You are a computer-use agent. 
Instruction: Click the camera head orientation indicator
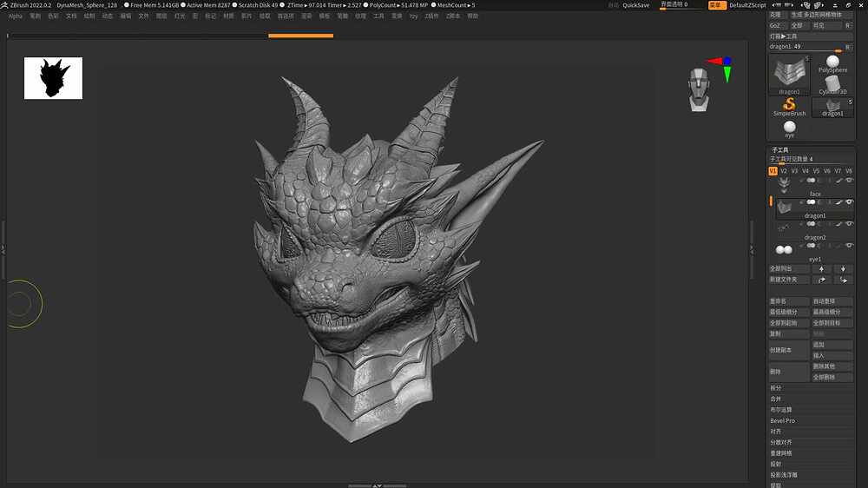coord(699,89)
